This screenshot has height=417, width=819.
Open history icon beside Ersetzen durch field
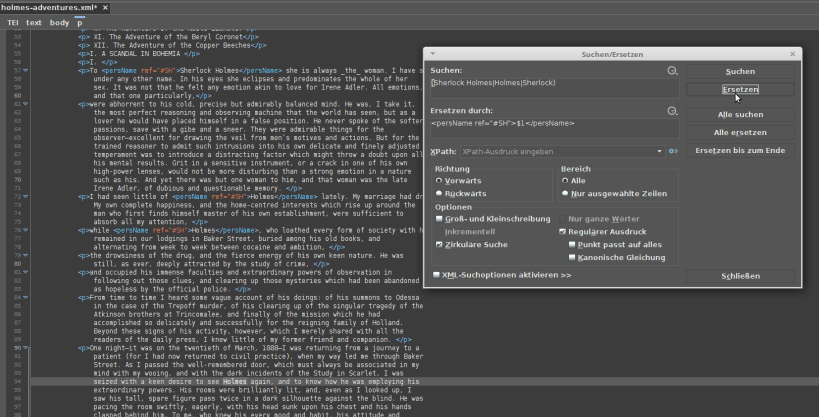pyautogui.click(x=673, y=110)
